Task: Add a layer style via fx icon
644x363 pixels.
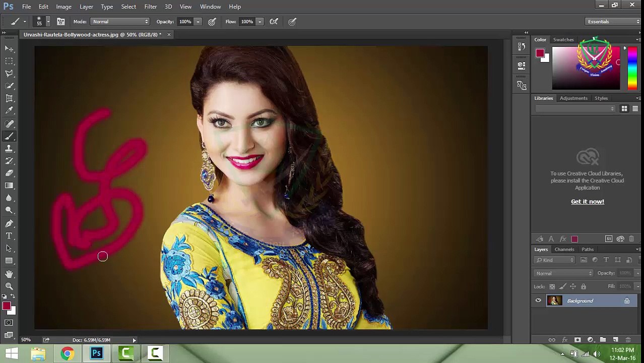Action: tap(565, 340)
